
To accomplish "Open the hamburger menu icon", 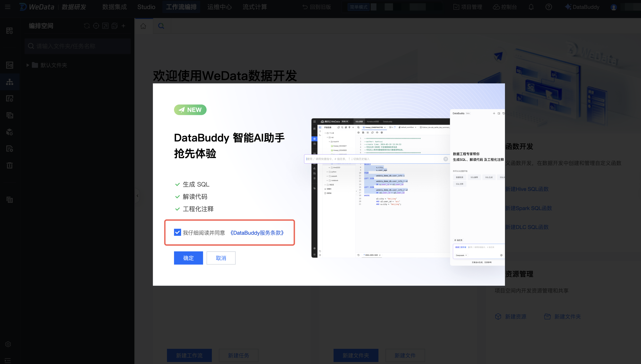I will tap(8, 7).
